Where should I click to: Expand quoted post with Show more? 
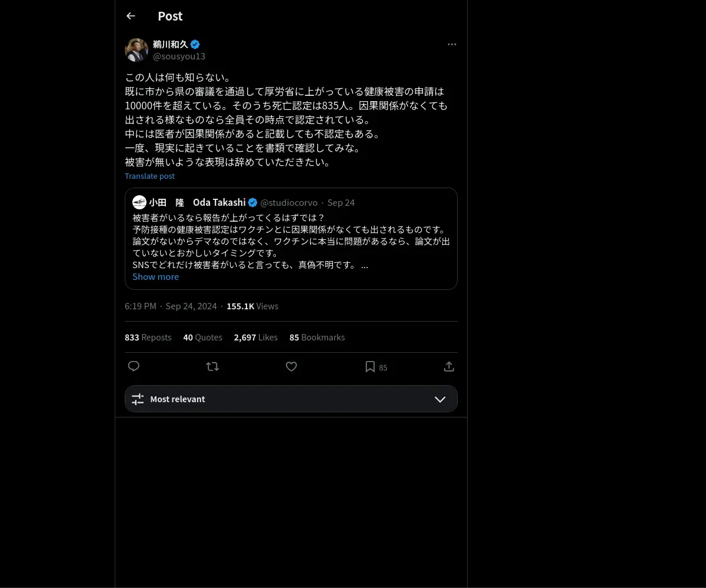(x=155, y=276)
